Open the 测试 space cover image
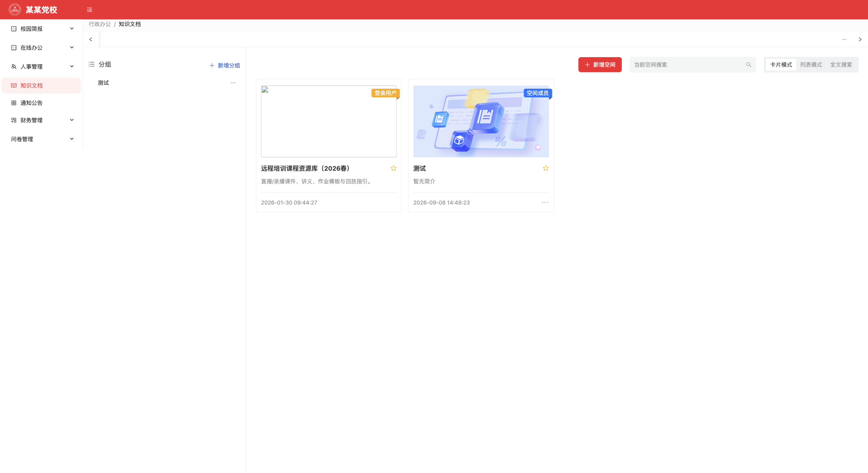This screenshot has height=473, width=868. (x=481, y=121)
